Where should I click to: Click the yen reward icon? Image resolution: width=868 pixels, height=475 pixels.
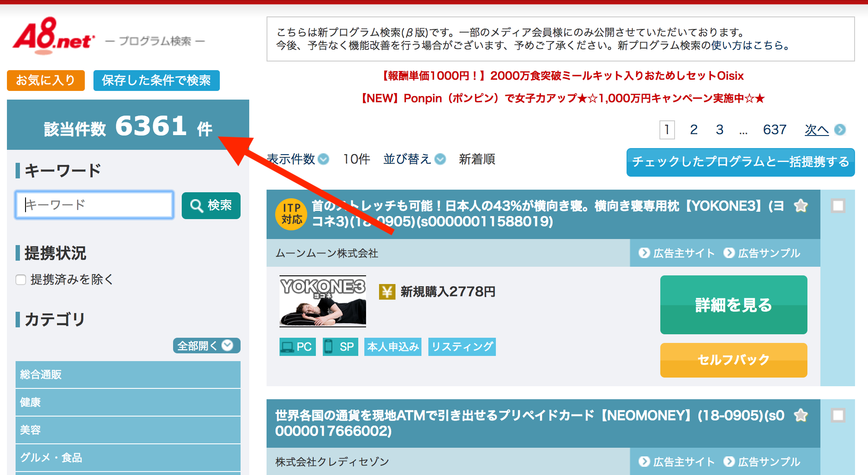click(x=387, y=292)
